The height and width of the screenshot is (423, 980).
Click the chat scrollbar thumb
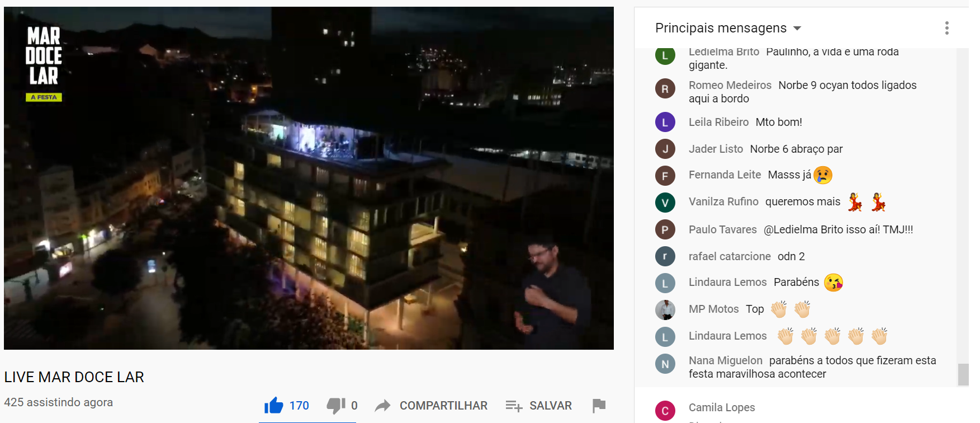coord(963,375)
